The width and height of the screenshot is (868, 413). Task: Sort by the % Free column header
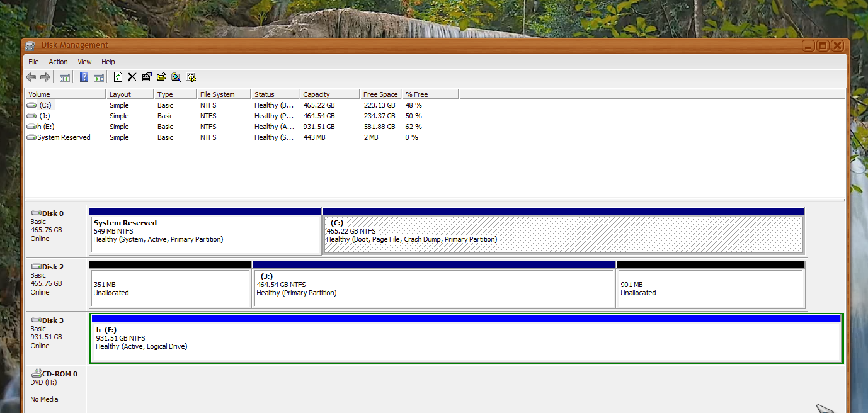(x=430, y=94)
